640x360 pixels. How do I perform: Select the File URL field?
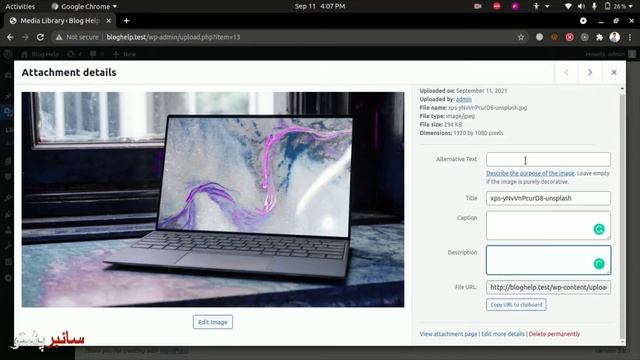click(548, 287)
